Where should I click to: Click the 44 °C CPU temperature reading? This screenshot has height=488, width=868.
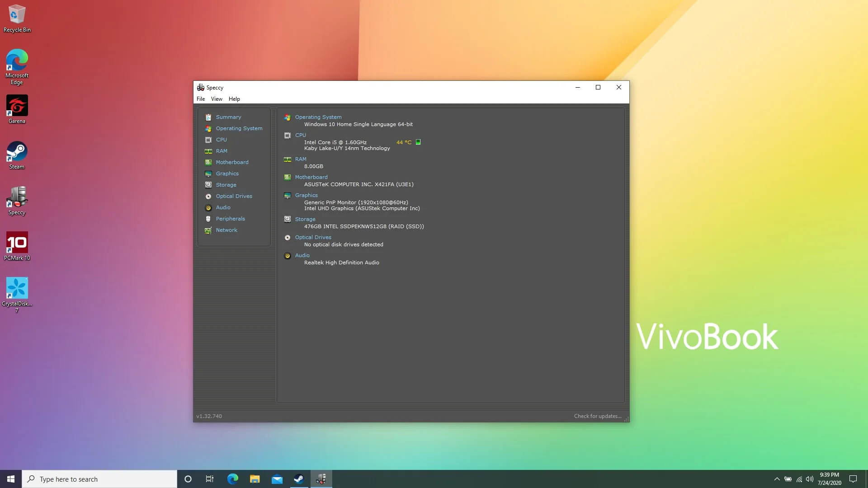tap(404, 142)
